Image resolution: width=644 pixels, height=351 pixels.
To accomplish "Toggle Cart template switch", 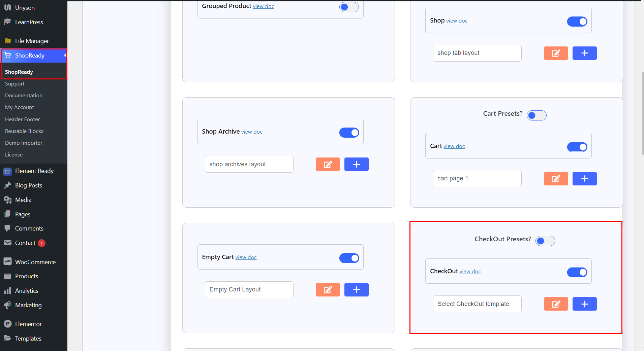I will (577, 147).
